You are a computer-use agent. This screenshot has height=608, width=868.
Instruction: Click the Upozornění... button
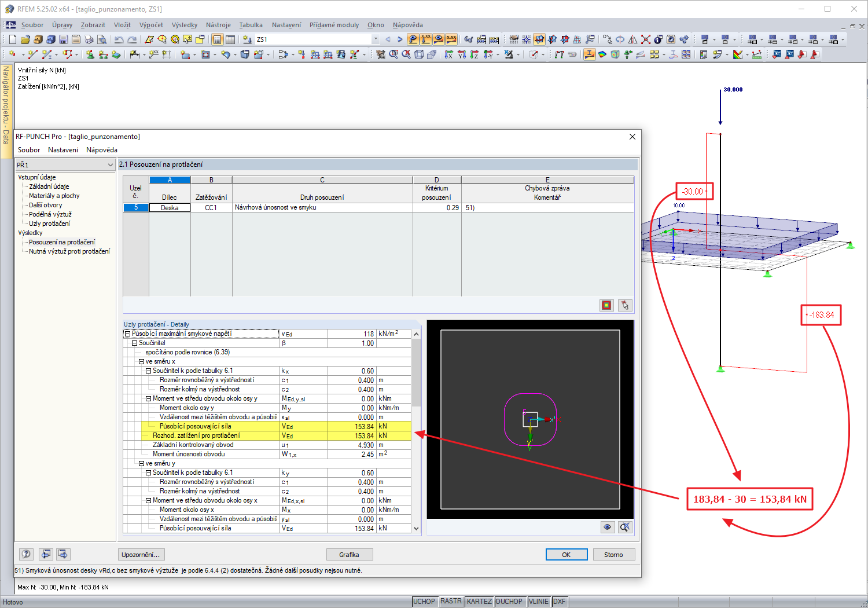[x=141, y=555]
